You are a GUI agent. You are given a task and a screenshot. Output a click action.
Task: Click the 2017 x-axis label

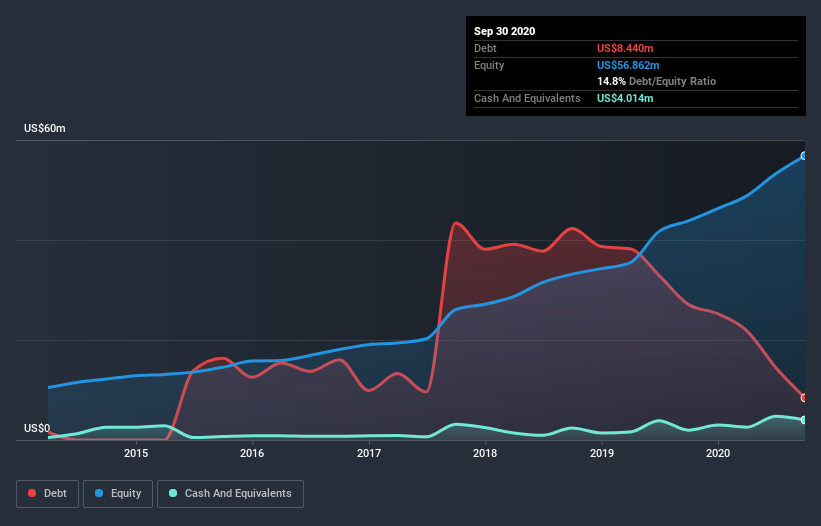pyautogui.click(x=369, y=453)
